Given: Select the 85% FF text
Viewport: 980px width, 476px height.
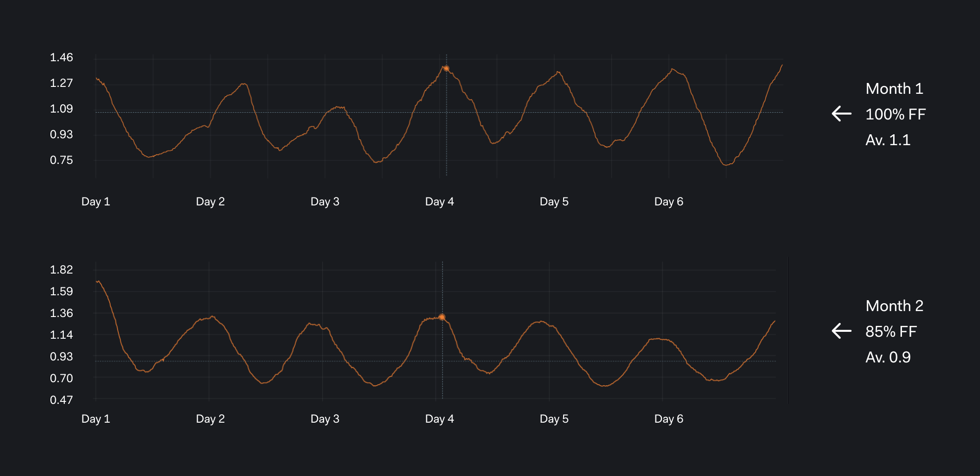Looking at the screenshot, I should tap(891, 332).
